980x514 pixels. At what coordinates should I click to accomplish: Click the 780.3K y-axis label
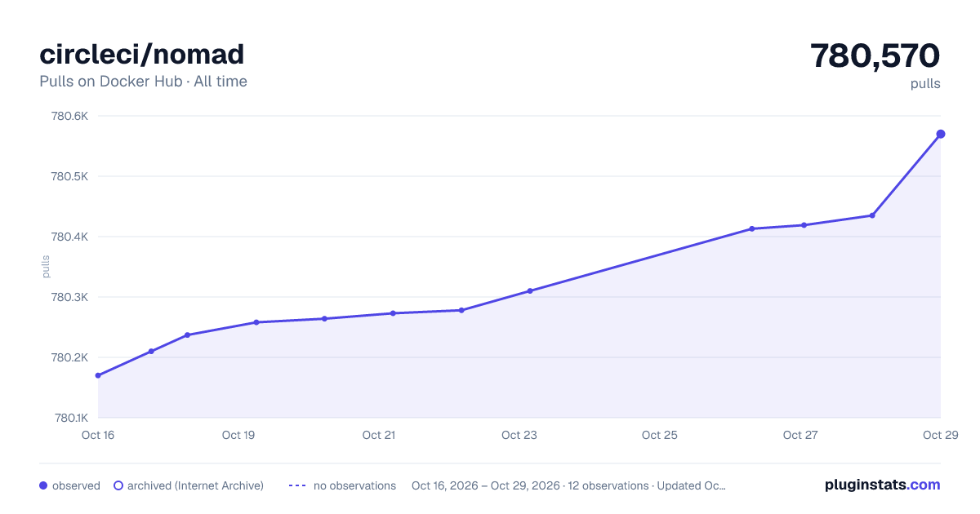point(69,297)
